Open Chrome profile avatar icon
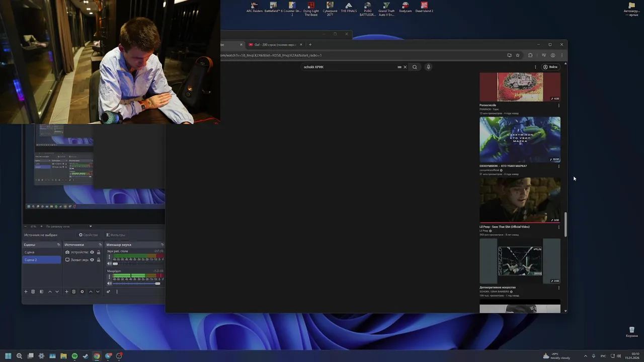This screenshot has width=644, height=362. coord(553,55)
